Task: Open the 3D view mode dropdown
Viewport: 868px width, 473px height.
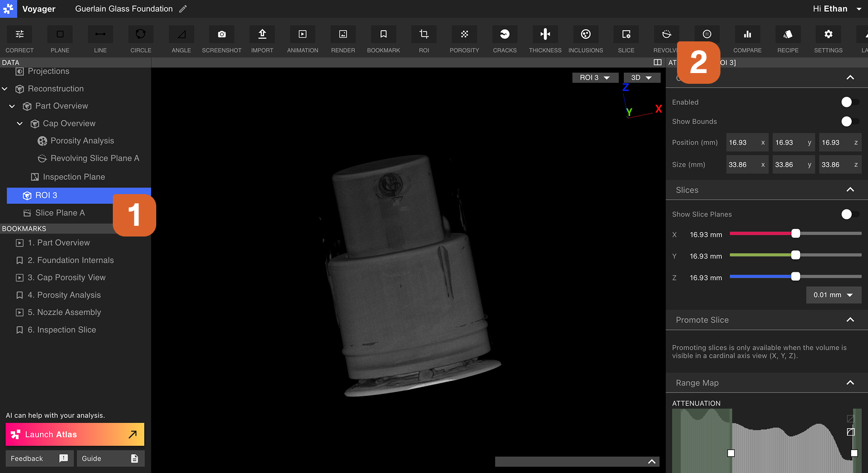Action: point(641,77)
